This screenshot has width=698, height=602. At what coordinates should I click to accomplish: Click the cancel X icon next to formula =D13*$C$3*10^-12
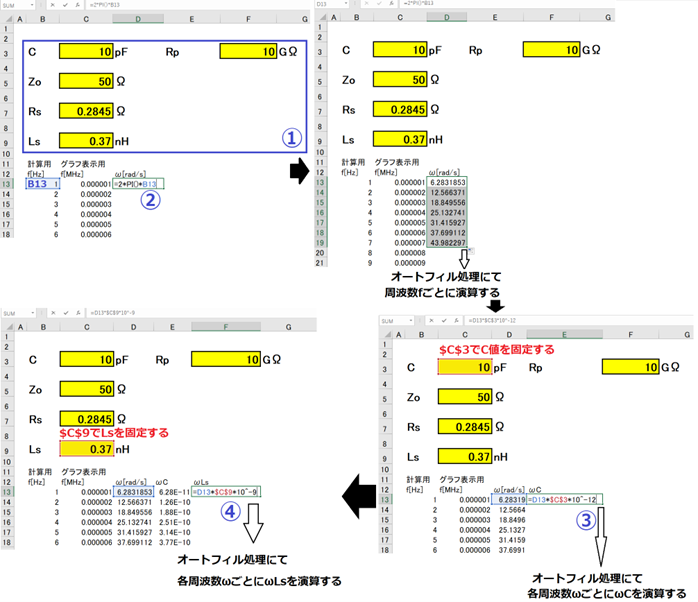(x=431, y=321)
